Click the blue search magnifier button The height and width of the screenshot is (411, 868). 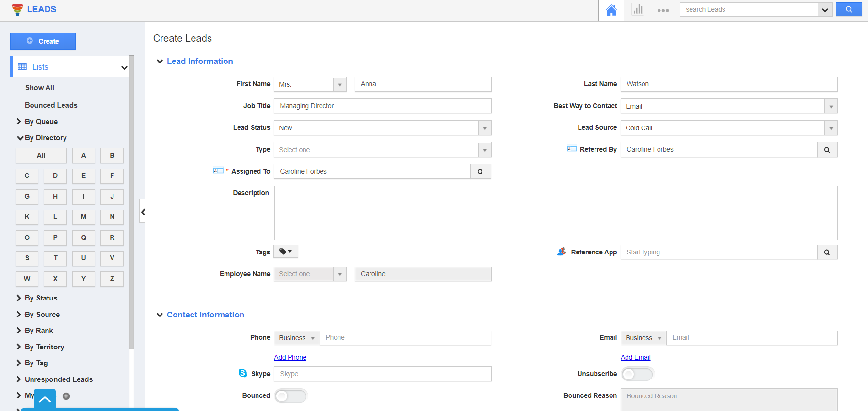click(x=849, y=9)
